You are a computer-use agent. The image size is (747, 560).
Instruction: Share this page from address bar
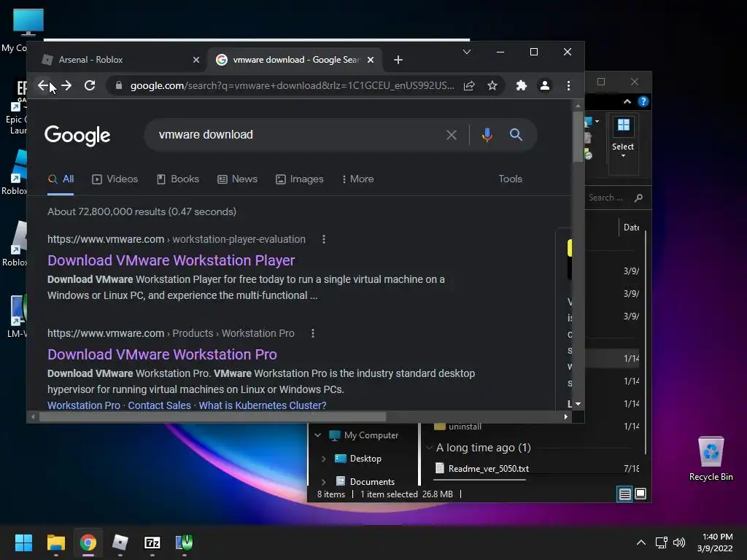[x=469, y=85]
